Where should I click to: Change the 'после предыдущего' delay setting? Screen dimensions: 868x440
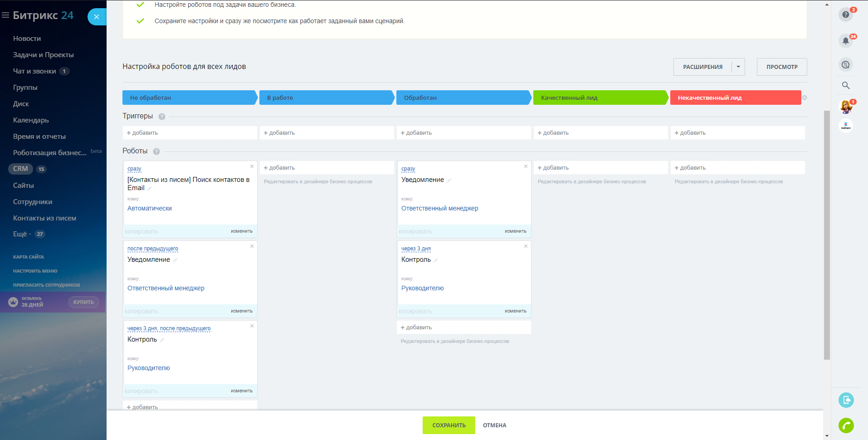click(x=153, y=249)
